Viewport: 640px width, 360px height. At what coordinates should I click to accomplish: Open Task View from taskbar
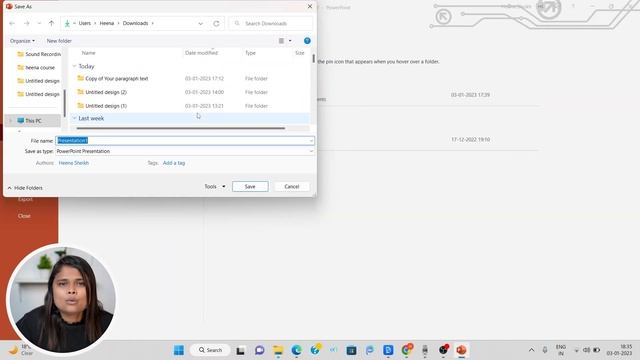point(240,350)
